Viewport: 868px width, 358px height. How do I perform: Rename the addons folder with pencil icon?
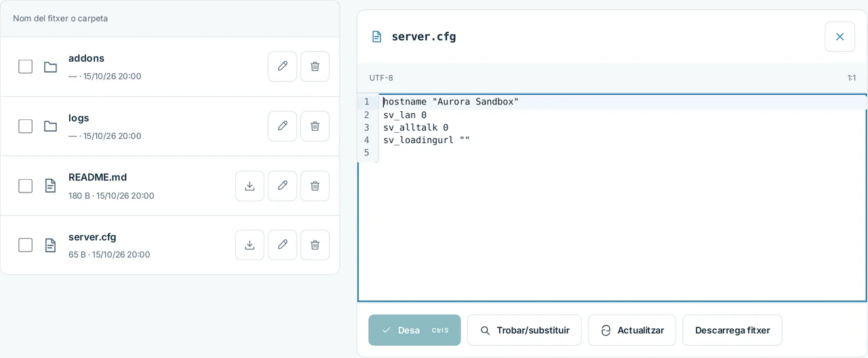[282, 66]
